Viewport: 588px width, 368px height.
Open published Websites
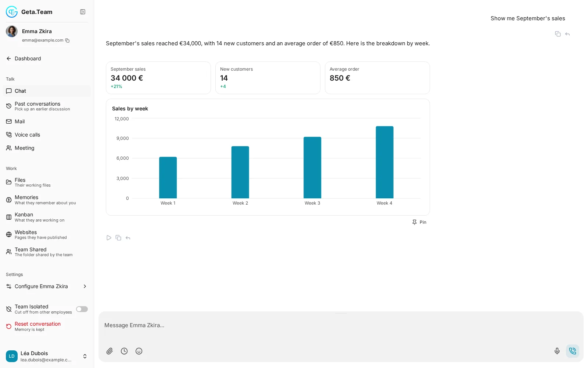[x=47, y=234]
